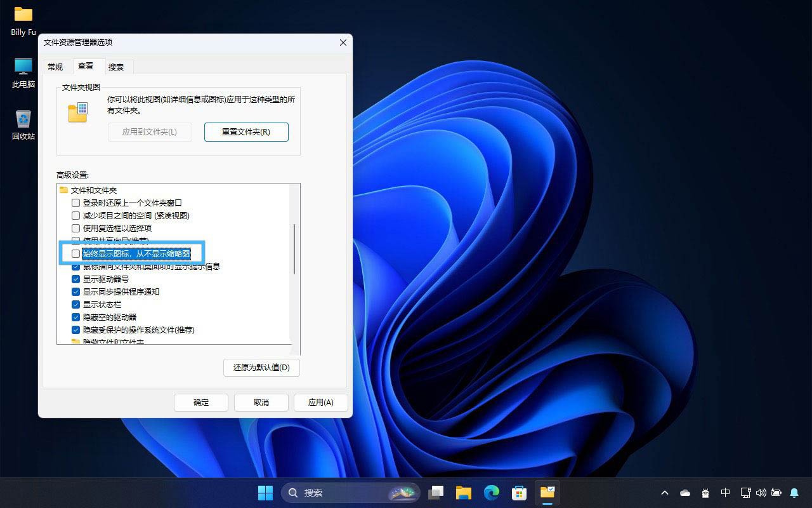Image resolution: width=812 pixels, height=508 pixels.
Task: Collapse the 文件和文件夹 tree node
Action: pyautogui.click(x=63, y=190)
